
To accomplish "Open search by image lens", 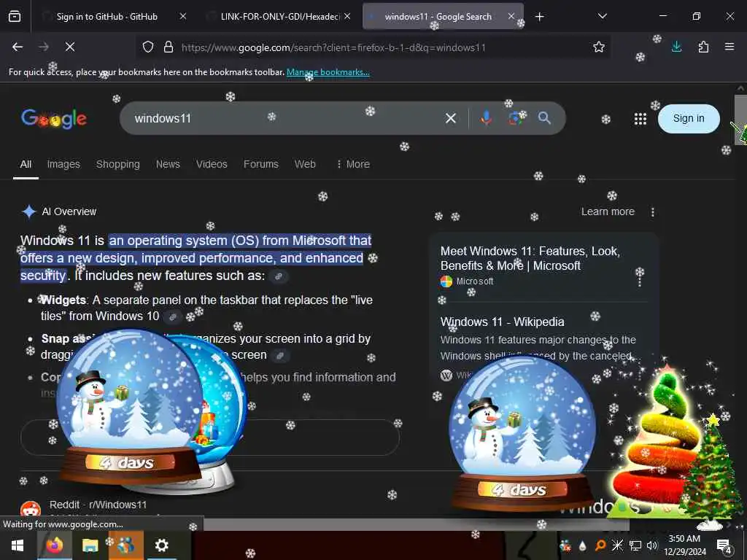I will point(515,118).
